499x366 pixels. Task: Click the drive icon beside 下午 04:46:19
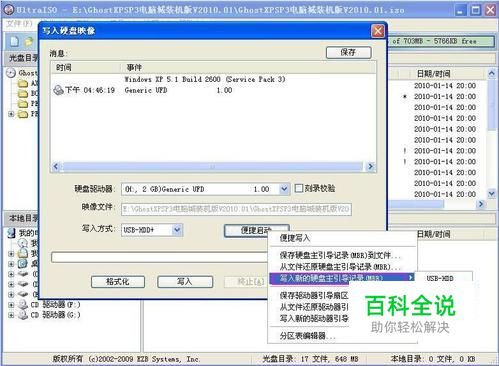tap(58, 90)
